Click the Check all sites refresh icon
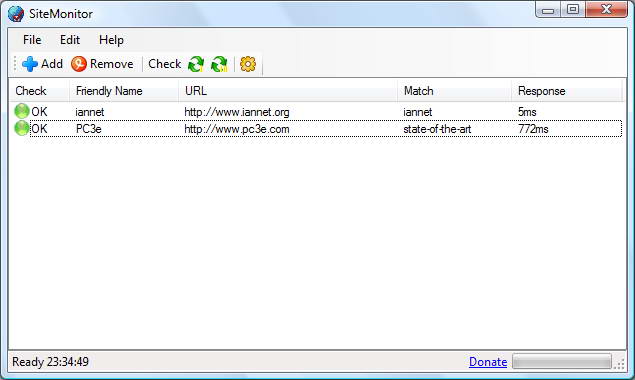Image resolution: width=635 pixels, height=380 pixels. point(219,64)
